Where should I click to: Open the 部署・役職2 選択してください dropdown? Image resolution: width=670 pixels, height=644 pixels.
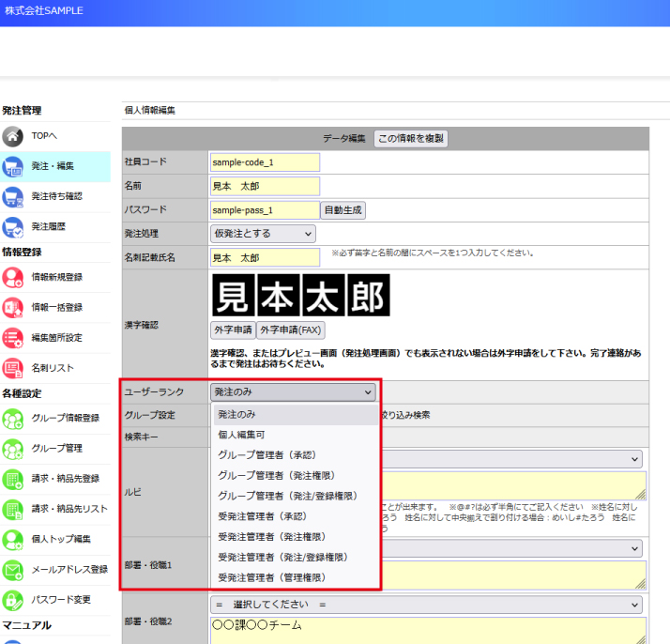(x=426, y=605)
